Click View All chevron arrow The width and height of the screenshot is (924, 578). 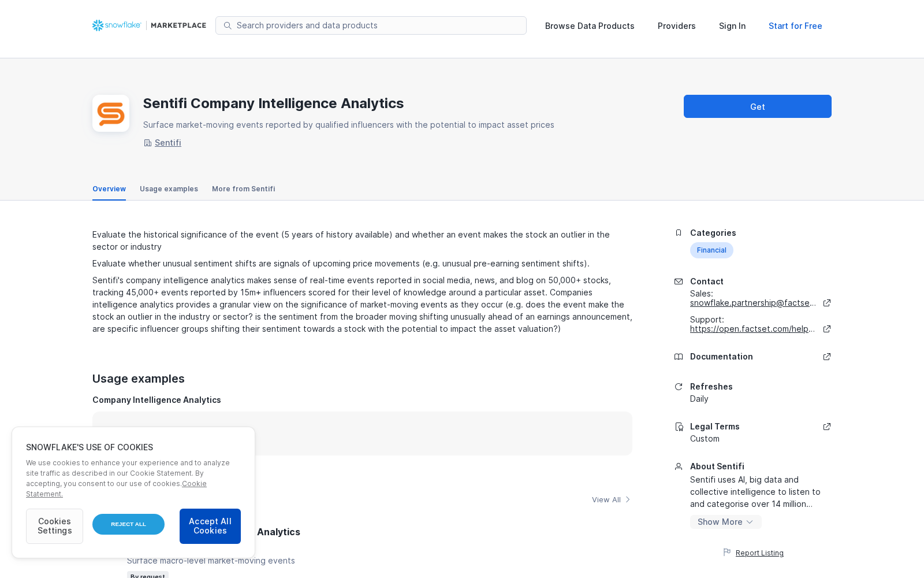pyautogui.click(x=628, y=499)
